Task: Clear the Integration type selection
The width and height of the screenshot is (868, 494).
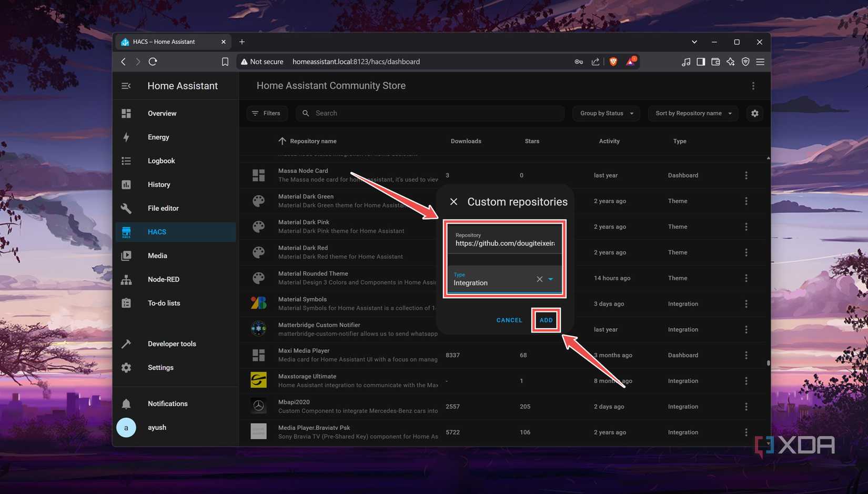Action: [x=539, y=279]
